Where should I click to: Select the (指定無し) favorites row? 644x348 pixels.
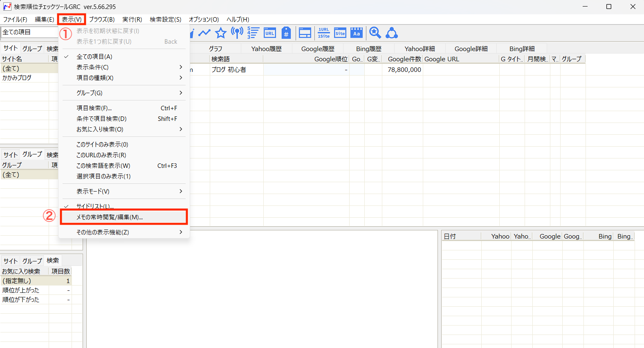click(x=36, y=281)
